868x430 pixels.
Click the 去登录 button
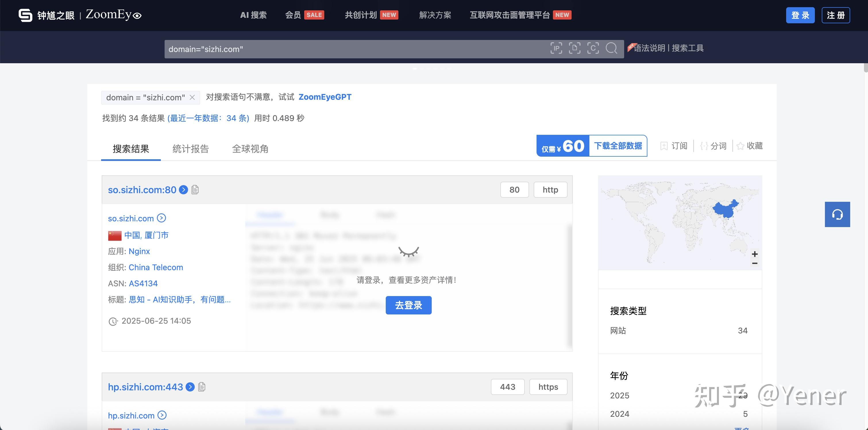(408, 305)
